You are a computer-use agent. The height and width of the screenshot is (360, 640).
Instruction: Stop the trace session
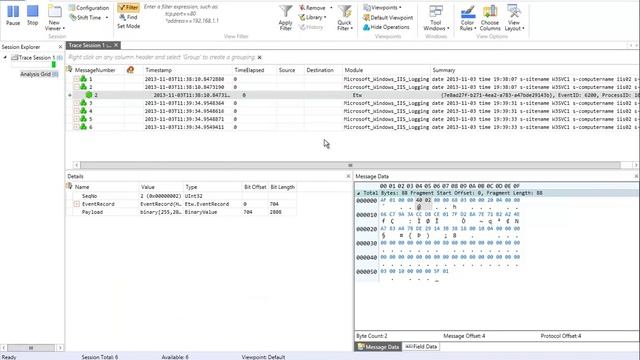click(x=33, y=16)
